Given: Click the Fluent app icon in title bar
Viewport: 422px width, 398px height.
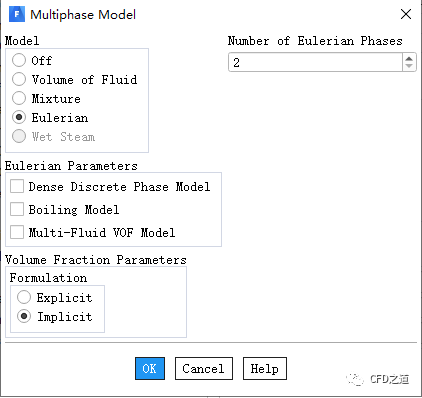Looking at the screenshot, I should pyautogui.click(x=17, y=15).
